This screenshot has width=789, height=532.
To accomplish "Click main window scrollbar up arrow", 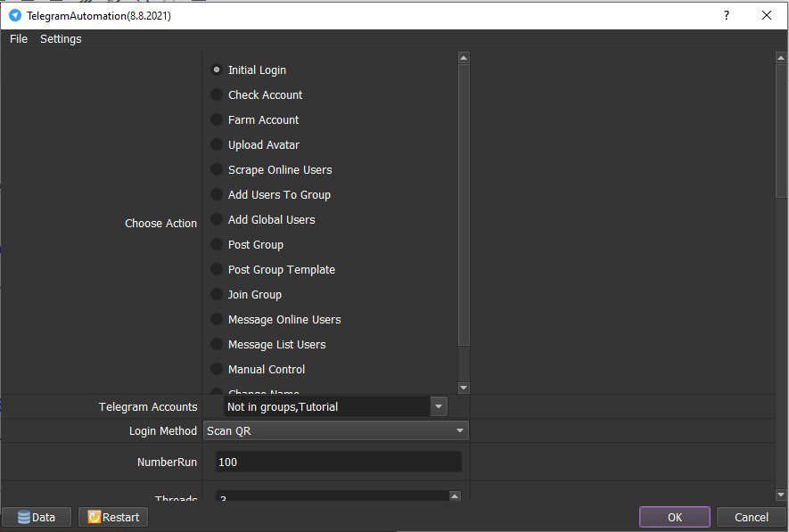I will pos(781,58).
